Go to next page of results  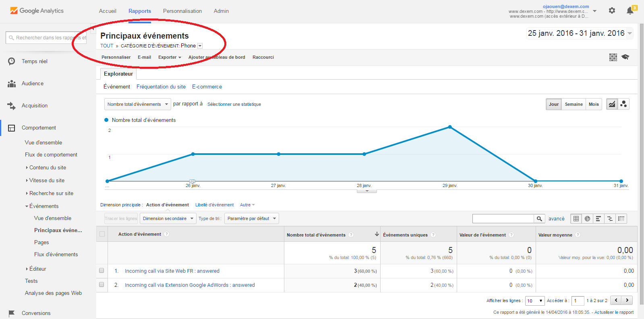(627, 300)
